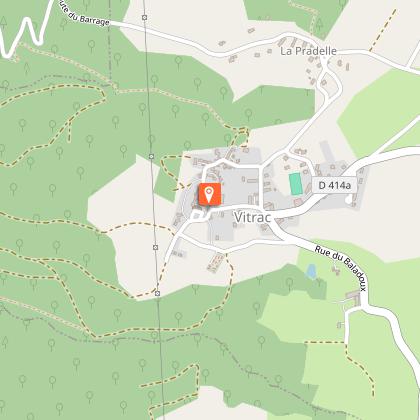Click the pylon square left of the village
Screen dimensions: 420x420
(152, 156)
